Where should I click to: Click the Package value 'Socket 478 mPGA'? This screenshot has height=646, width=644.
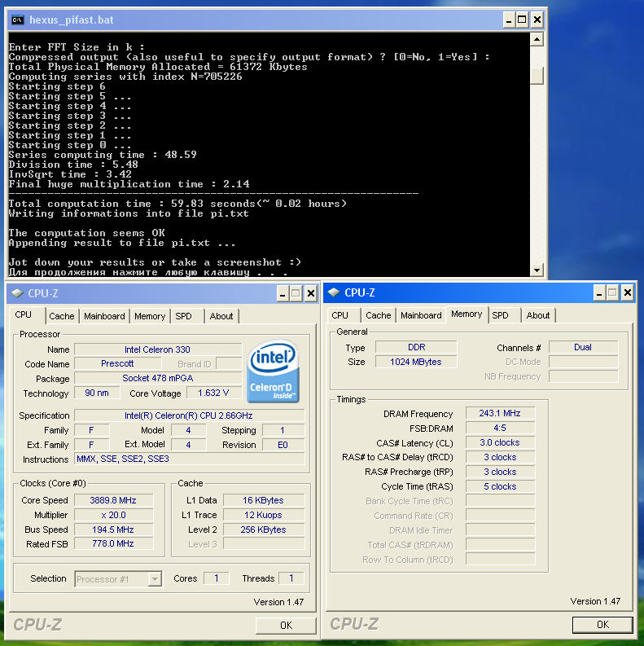pos(158,378)
